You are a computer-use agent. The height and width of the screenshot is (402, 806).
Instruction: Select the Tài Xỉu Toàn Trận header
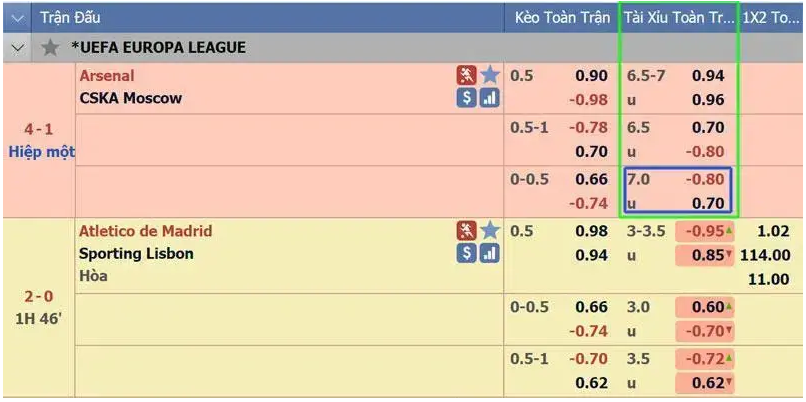tap(678, 17)
